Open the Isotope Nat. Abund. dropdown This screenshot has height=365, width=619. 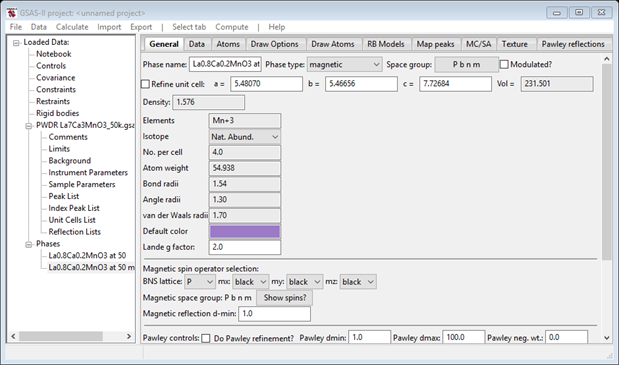245,137
